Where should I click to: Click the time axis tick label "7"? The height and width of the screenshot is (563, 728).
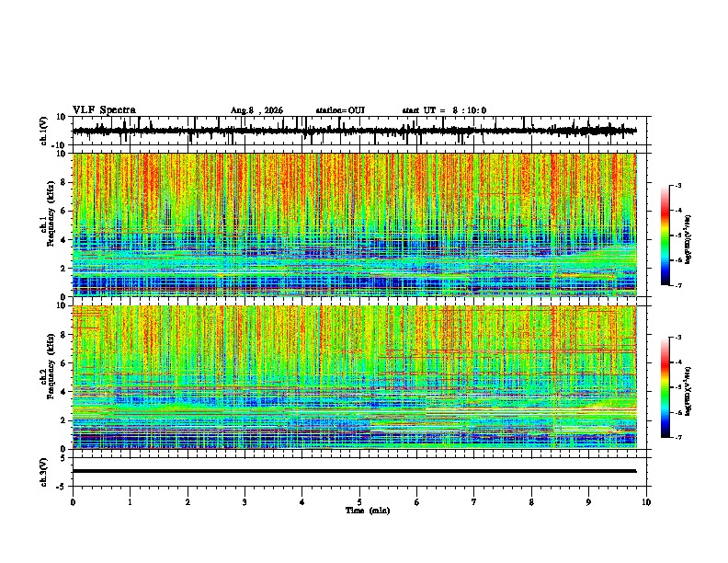pos(474,502)
